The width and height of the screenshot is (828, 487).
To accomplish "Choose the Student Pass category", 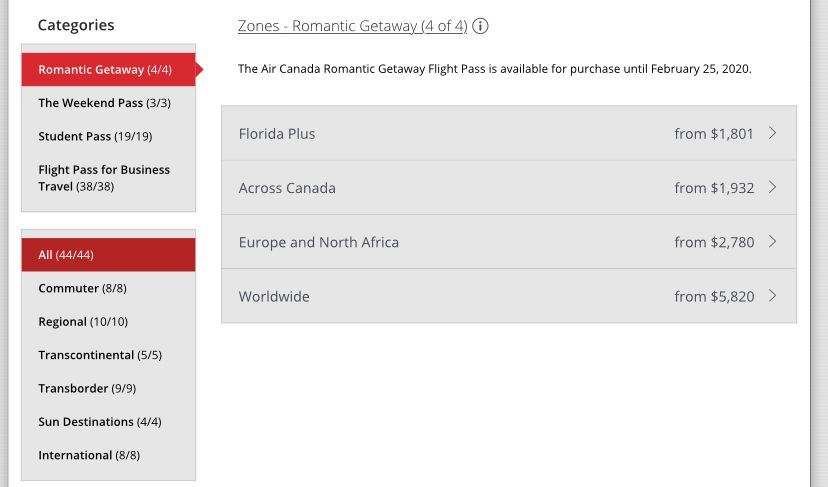I will pyautogui.click(x=95, y=136).
